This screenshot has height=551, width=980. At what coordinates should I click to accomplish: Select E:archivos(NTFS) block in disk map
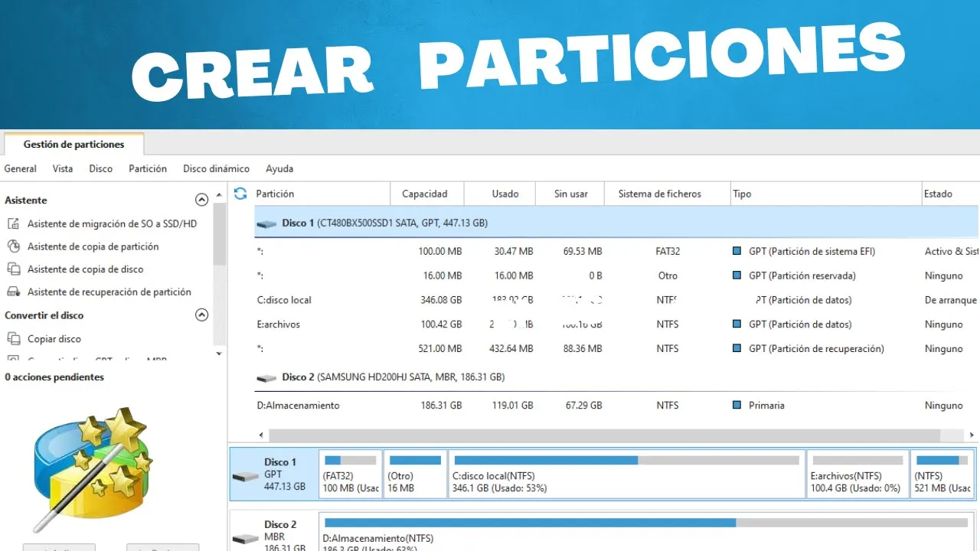pos(857,474)
